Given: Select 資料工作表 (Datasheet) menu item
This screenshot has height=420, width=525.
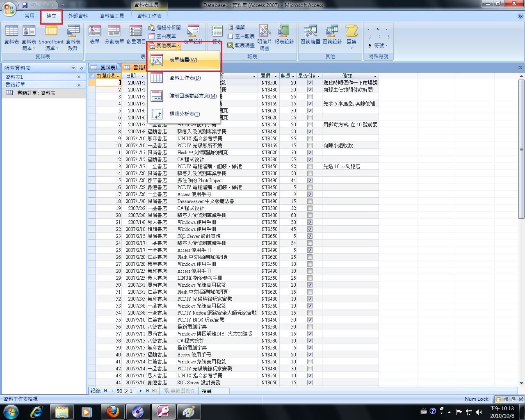Looking at the screenshot, I should pos(184,78).
